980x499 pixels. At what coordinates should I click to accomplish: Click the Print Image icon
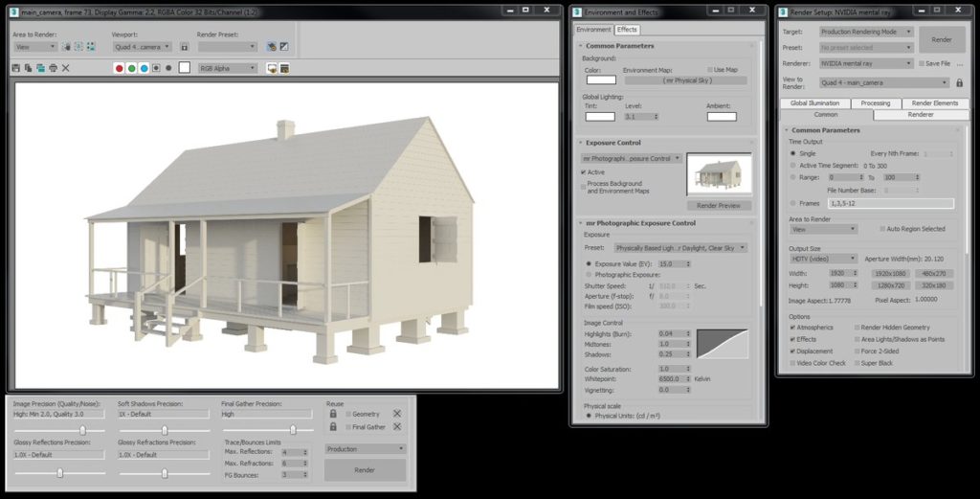(x=54, y=68)
